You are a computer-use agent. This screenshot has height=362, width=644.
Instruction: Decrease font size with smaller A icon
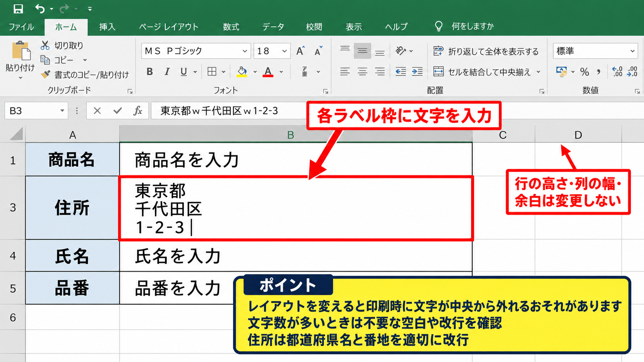point(318,51)
